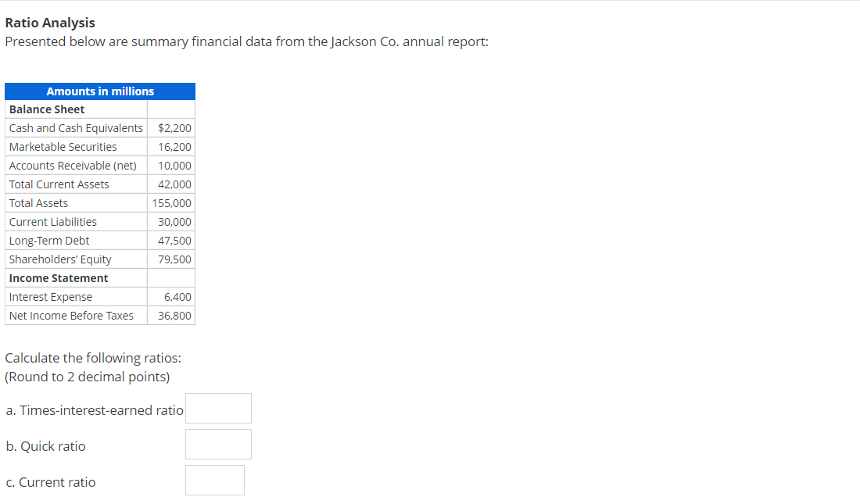Click the Current Liabilities 30,000 value
This screenshot has width=860, height=504.
177,221
